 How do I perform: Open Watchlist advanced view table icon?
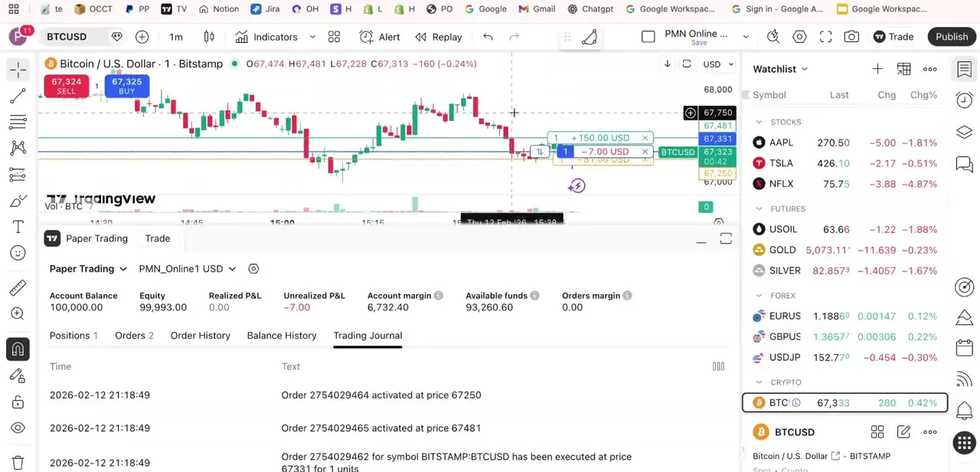903,69
